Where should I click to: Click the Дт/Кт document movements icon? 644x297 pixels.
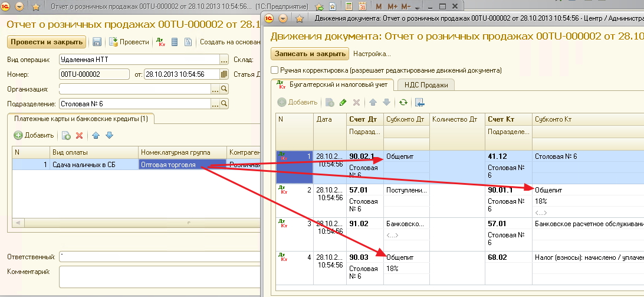(160, 42)
